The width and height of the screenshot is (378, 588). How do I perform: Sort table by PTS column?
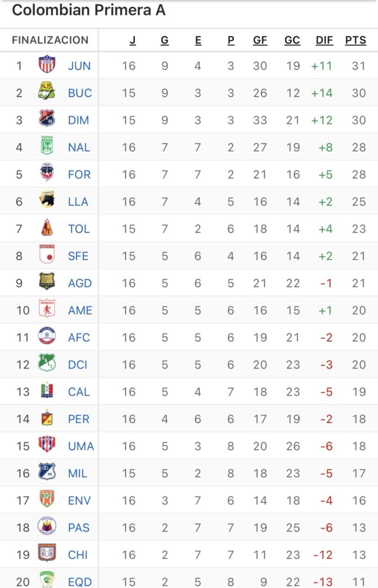[355, 40]
